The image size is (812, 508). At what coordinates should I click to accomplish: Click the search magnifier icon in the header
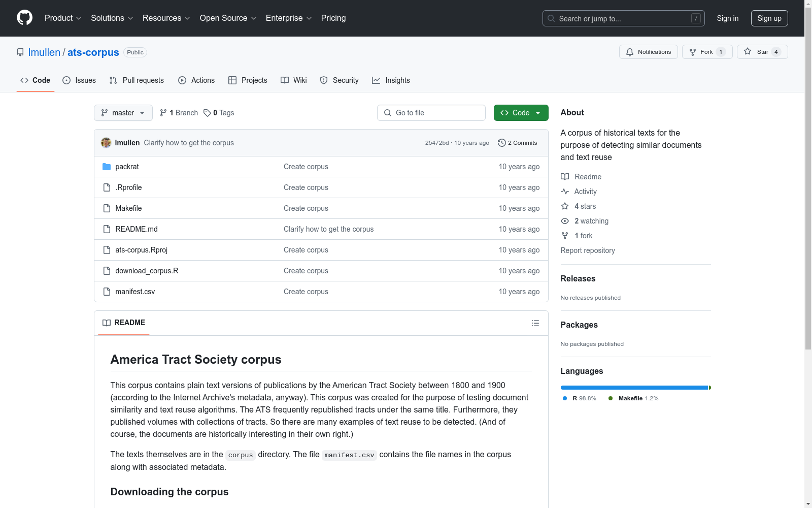click(x=551, y=18)
